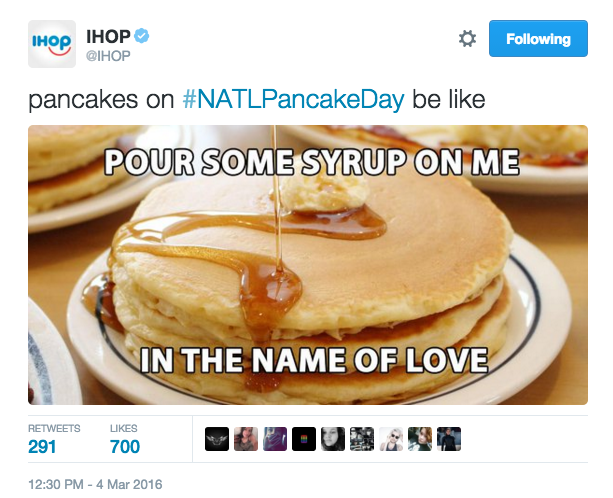Click the eighth liker avatar, red-haired person
Viewport: 613px width, 498px height.
[x=420, y=439]
